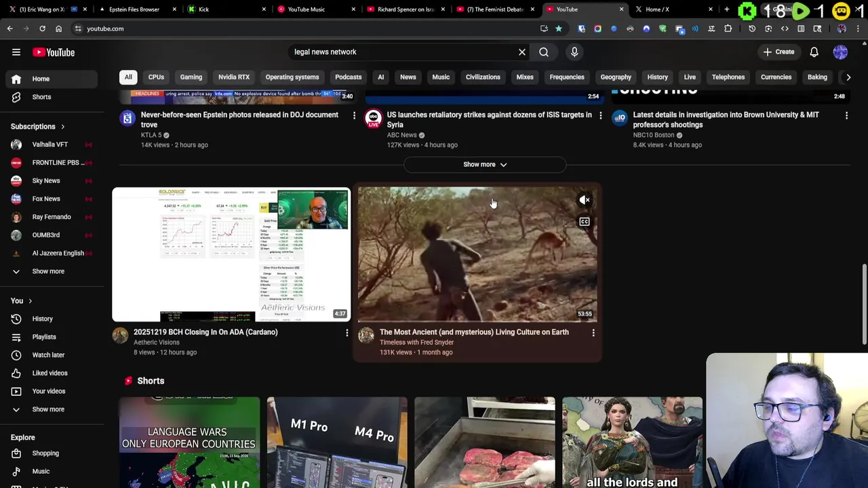Select the Gaming filter chip

[x=191, y=77]
